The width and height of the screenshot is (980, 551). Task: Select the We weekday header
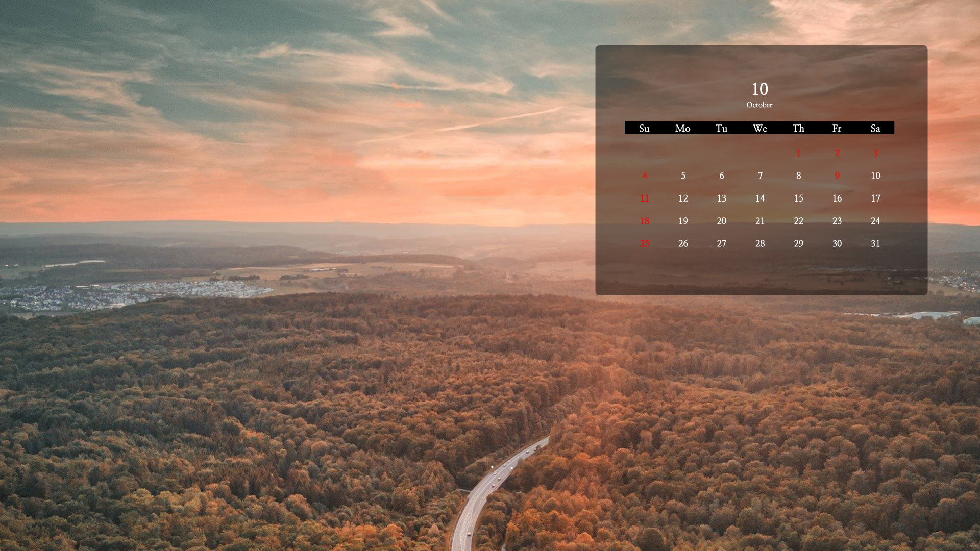coord(759,128)
